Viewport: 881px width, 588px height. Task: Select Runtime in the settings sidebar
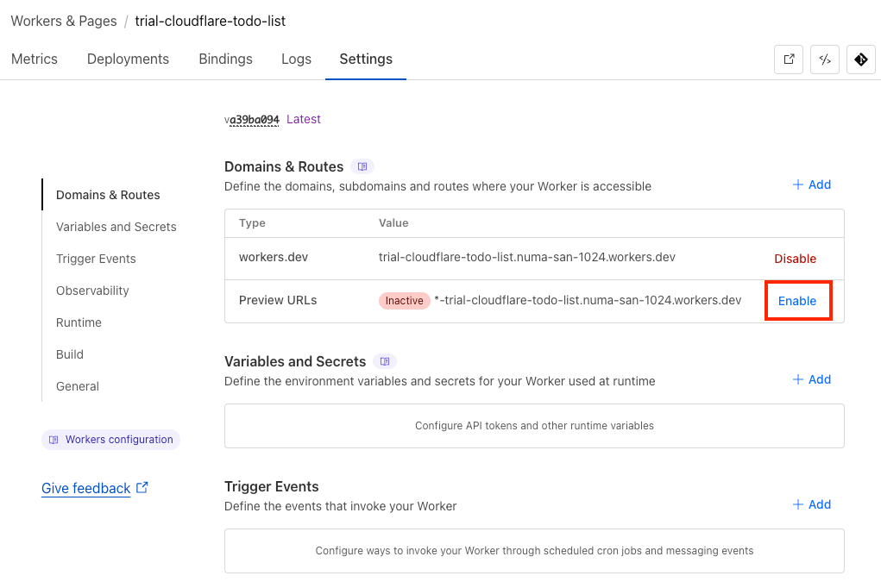79,322
